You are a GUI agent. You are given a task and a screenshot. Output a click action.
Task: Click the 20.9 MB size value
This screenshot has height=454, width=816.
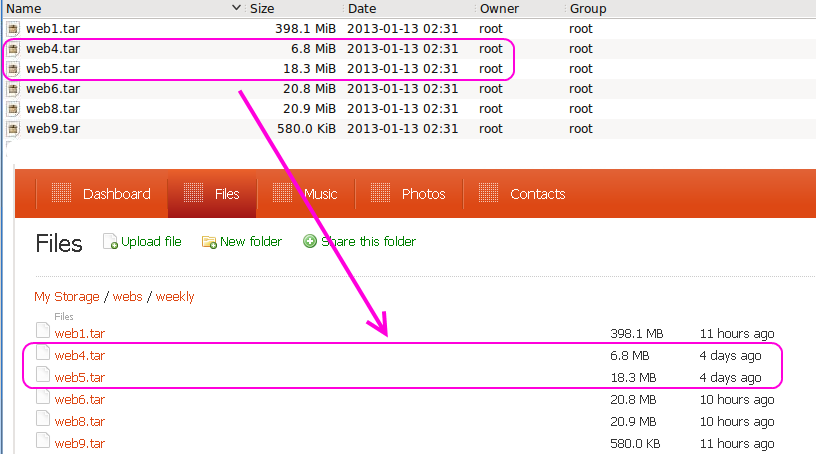(633, 422)
